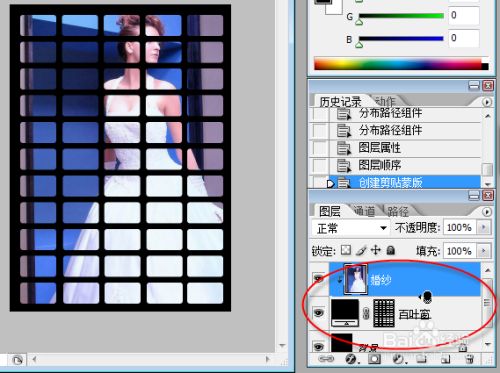Click the G green color slider
500x373 pixels.
401,16
